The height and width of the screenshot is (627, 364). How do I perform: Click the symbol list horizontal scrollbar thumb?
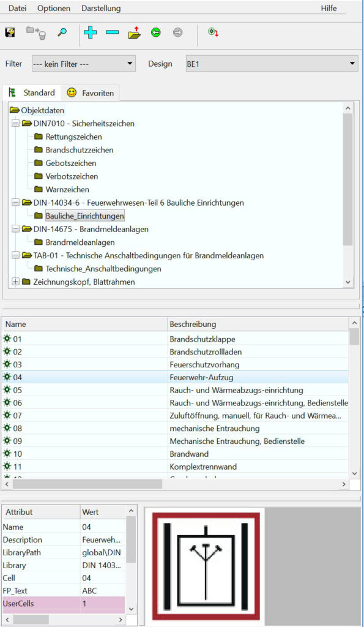(x=87, y=484)
